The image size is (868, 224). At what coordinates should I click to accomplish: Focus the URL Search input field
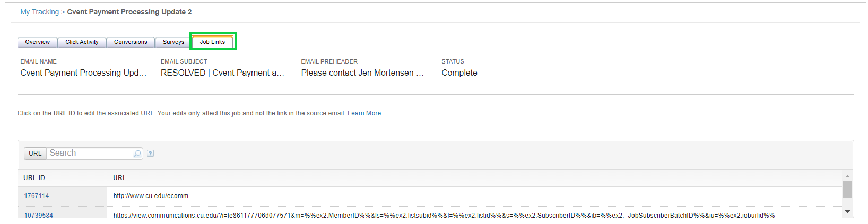coord(90,153)
